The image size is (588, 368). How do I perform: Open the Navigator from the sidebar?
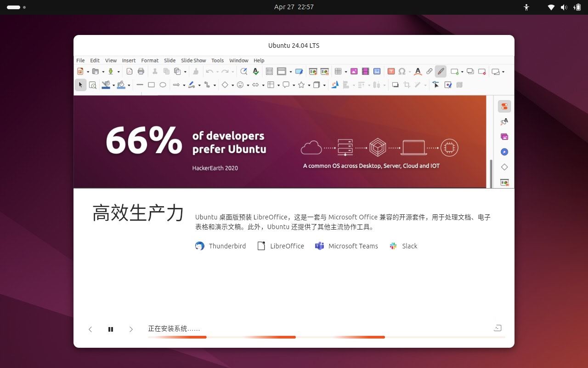pos(504,152)
